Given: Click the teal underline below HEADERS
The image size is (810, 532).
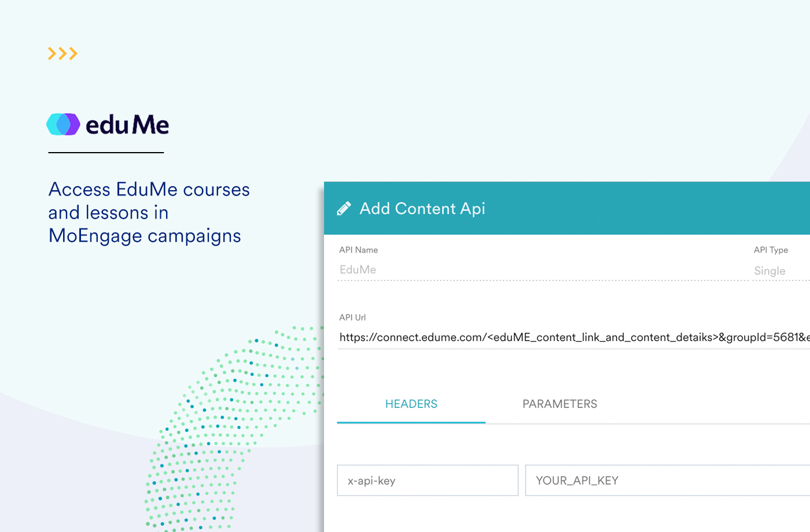Looking at the screenshot, I should (x=411, y=422).
